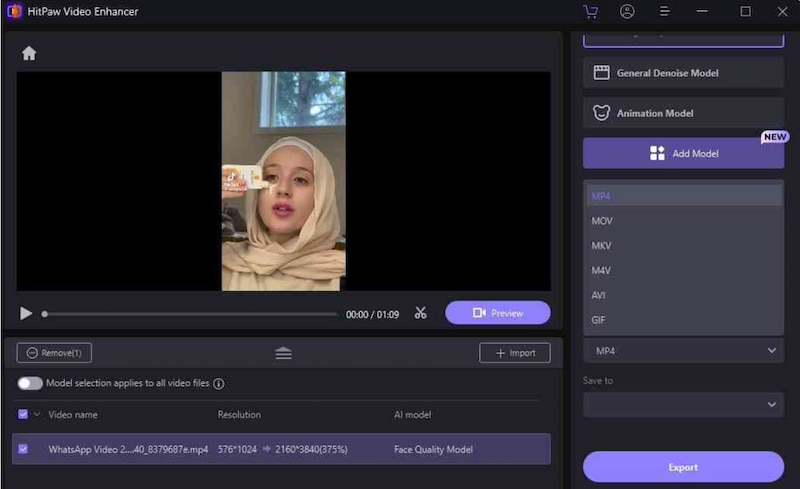The height and width of the screenshot is (489, 800).
Task: Select the General Denoise Model
Action: 683,73
